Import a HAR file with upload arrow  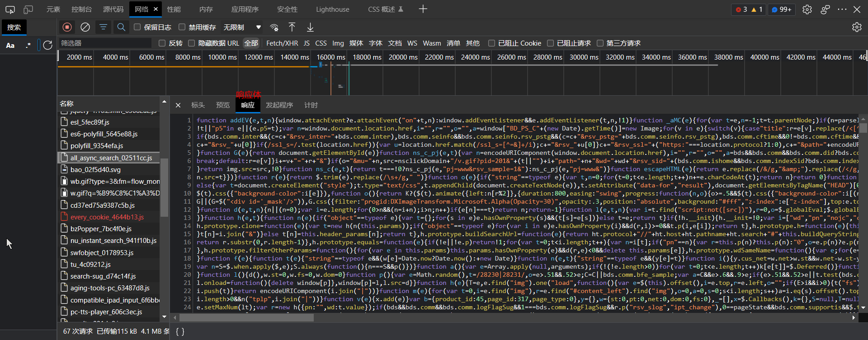click(x=292, y=27)
